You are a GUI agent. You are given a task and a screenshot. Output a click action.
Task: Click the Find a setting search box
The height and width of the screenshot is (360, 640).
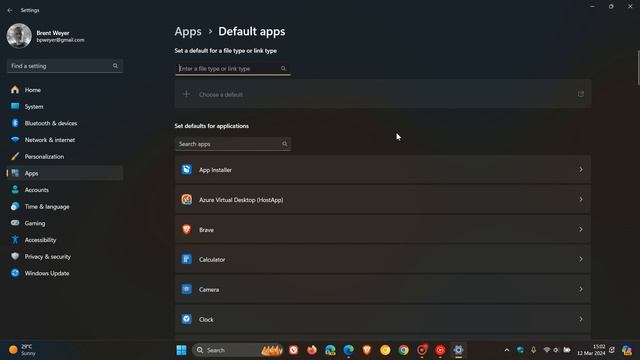pyautogui.click(x=64, y=66)
